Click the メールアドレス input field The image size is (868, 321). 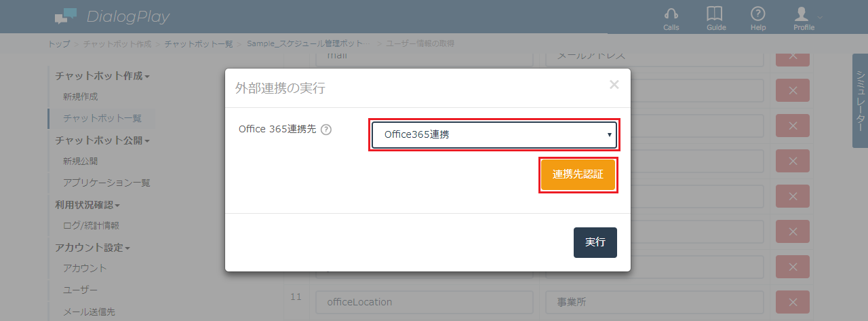coord(654,56)
